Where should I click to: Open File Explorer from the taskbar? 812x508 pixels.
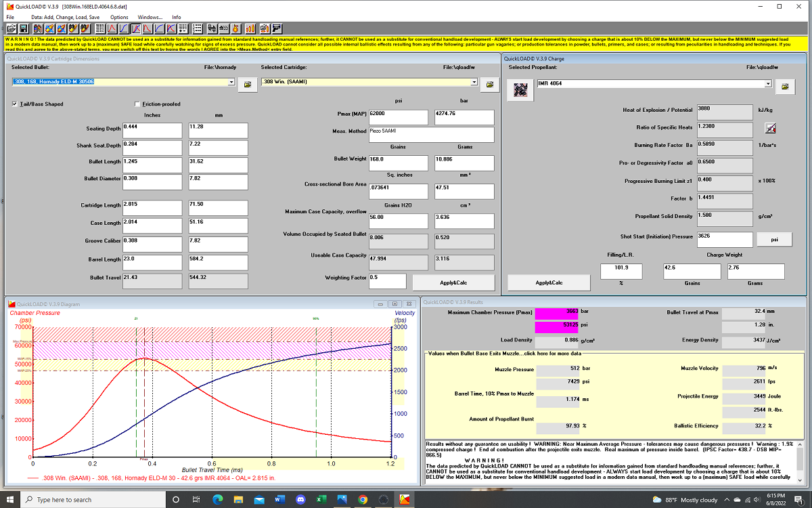tap(238, 499)
